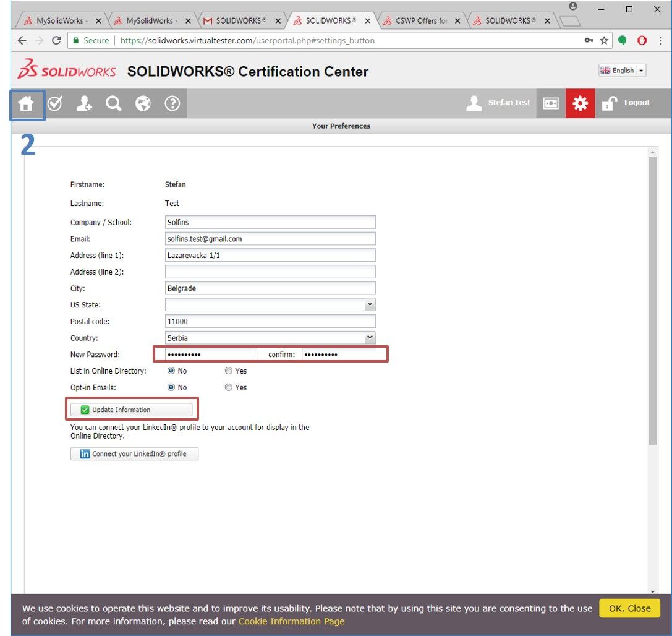
Task: Click the Home icon in the toolbar
Action: 27,103
